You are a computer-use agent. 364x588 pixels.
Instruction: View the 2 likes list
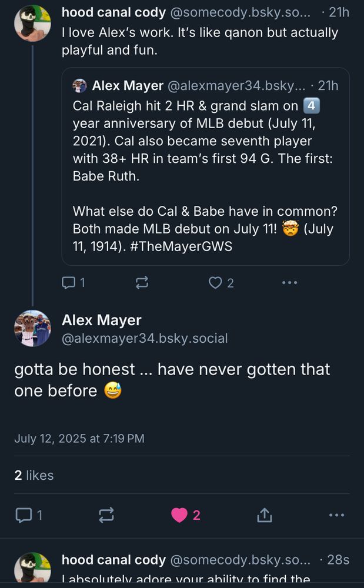click(x=34, y=475)
